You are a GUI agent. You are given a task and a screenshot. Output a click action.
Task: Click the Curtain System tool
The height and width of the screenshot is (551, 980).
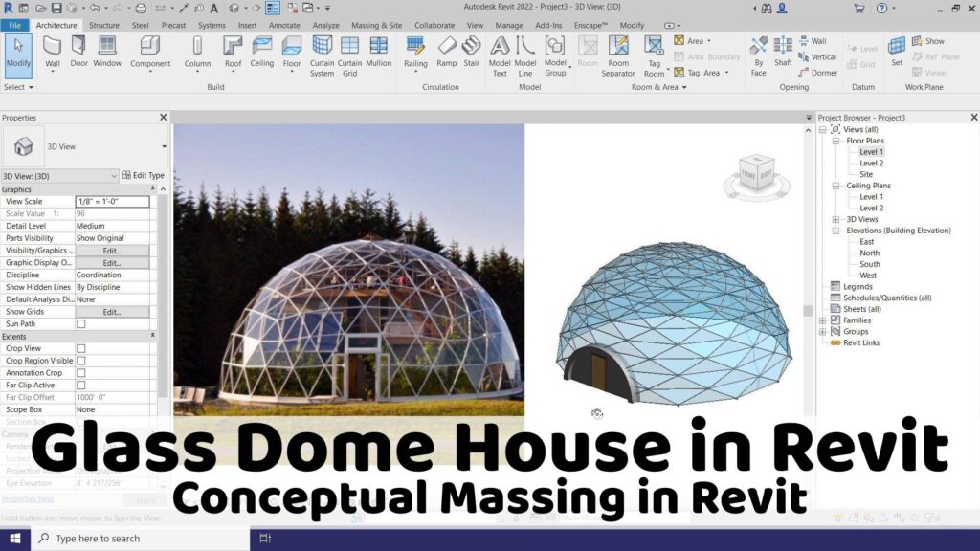(322, 56)
